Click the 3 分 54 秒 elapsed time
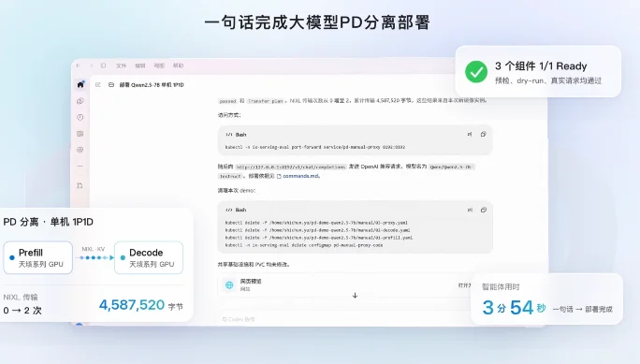The width and height of the screenshot is (640, 364). click(x=514, y=308)
